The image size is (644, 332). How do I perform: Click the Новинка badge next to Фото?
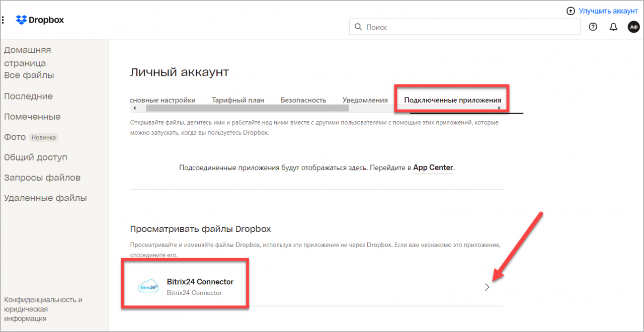click(44, 137)
